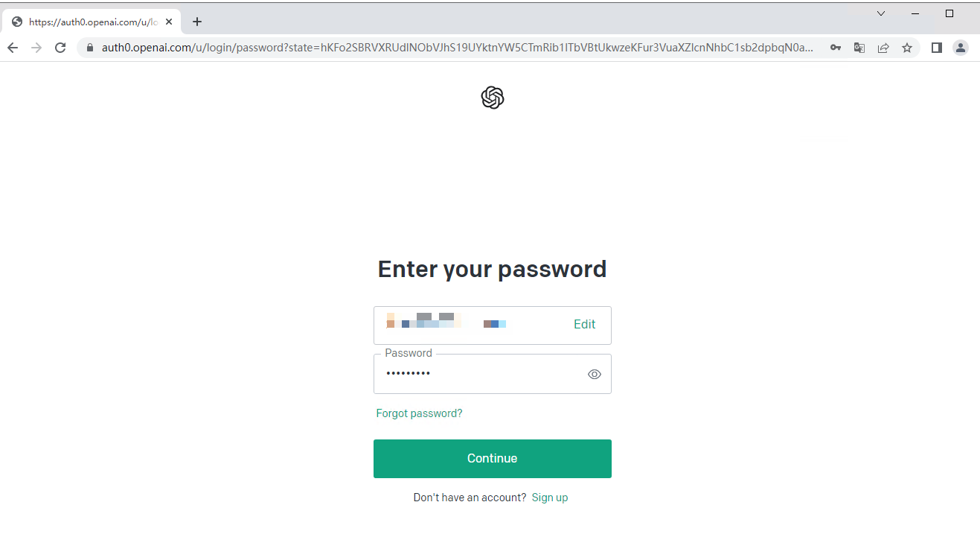
Task: Expand the tab search chevron
Action: pyautogui.click(x=881, y=13)
